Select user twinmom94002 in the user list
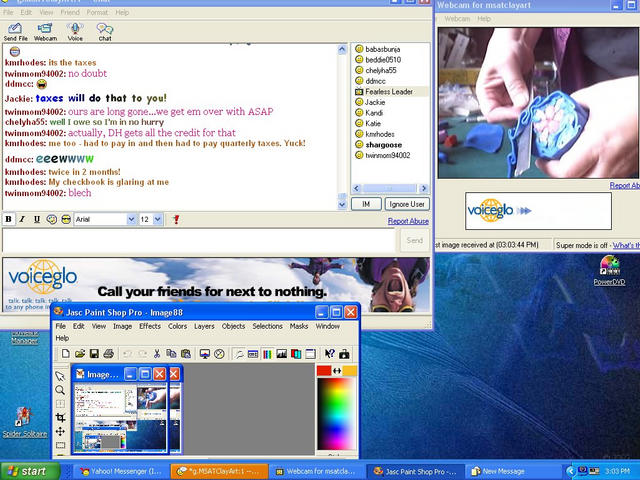This screenshot has height=480, width=640. tap(382, 155)
